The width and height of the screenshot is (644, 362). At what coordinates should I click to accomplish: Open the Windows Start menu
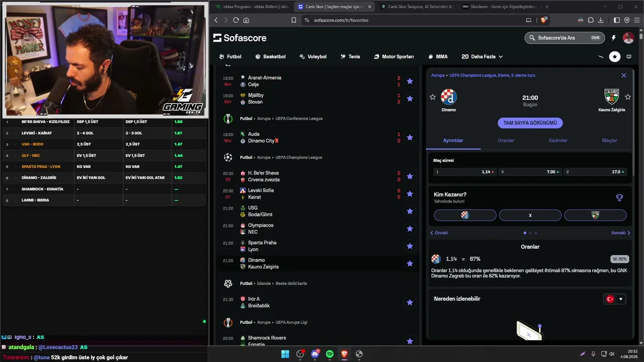pos(285,354)
